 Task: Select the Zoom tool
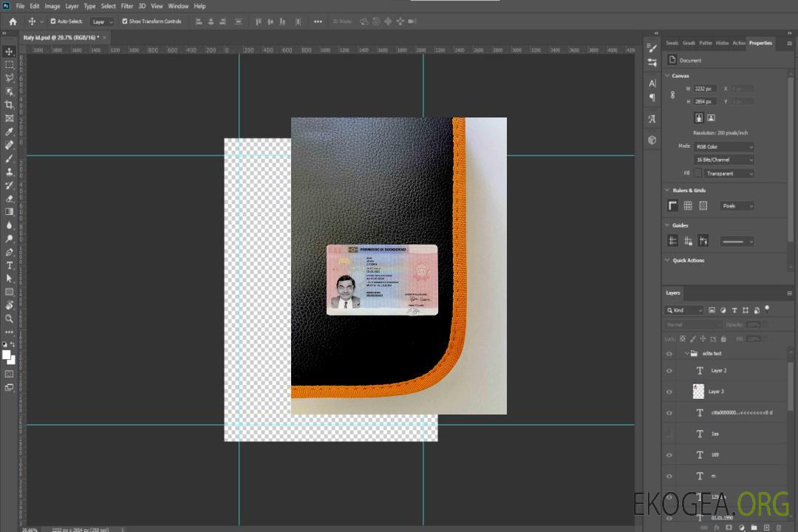10,318
